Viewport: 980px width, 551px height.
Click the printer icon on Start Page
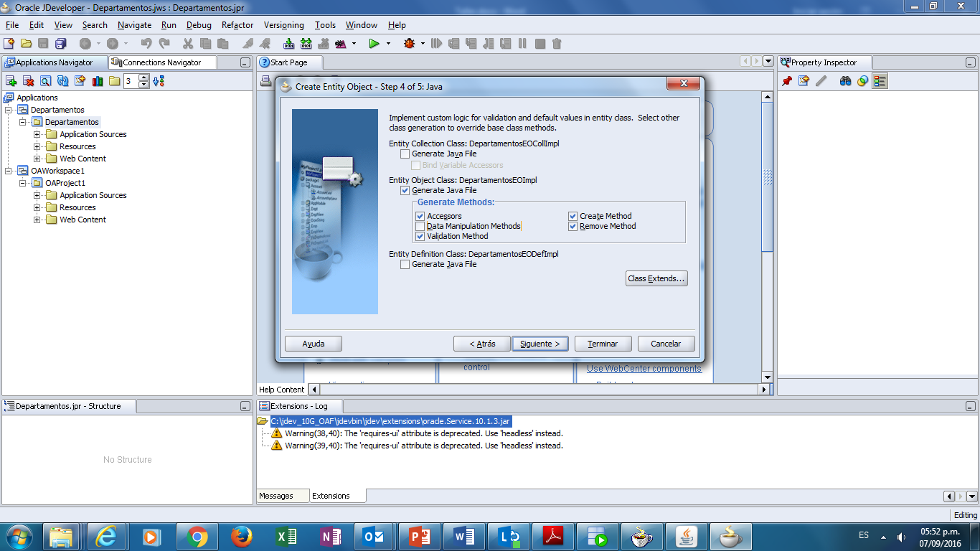266,81
